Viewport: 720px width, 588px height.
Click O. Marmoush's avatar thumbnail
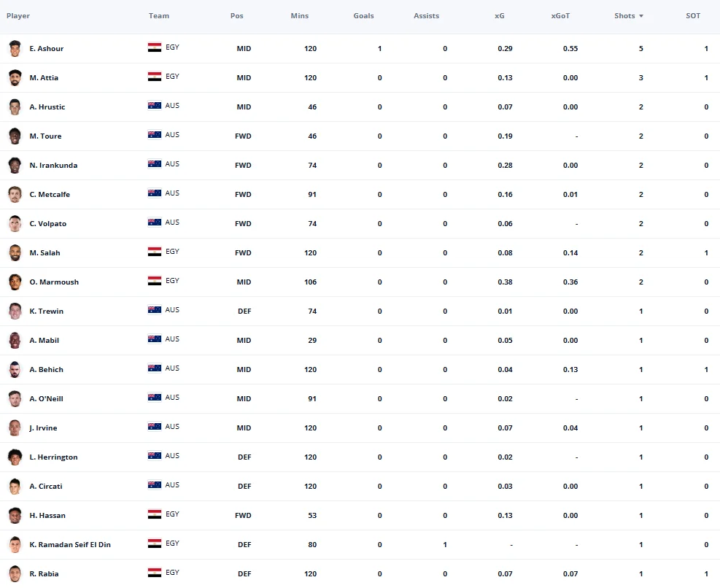(15, 282)
